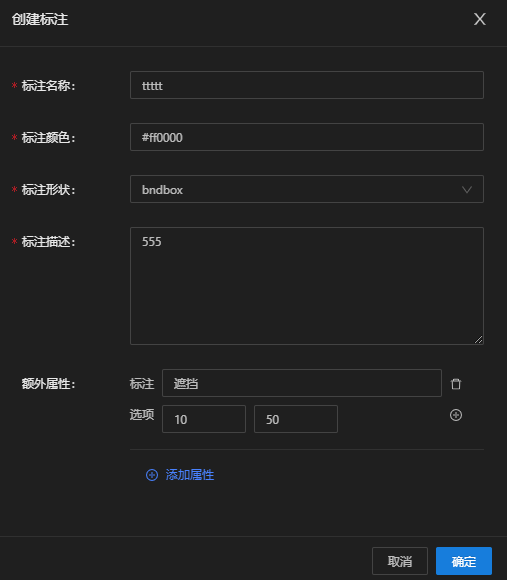Open the 标注形状 bndbox select box
The height and width of the screenshot is (580, 507).
[x=307, y=189]
